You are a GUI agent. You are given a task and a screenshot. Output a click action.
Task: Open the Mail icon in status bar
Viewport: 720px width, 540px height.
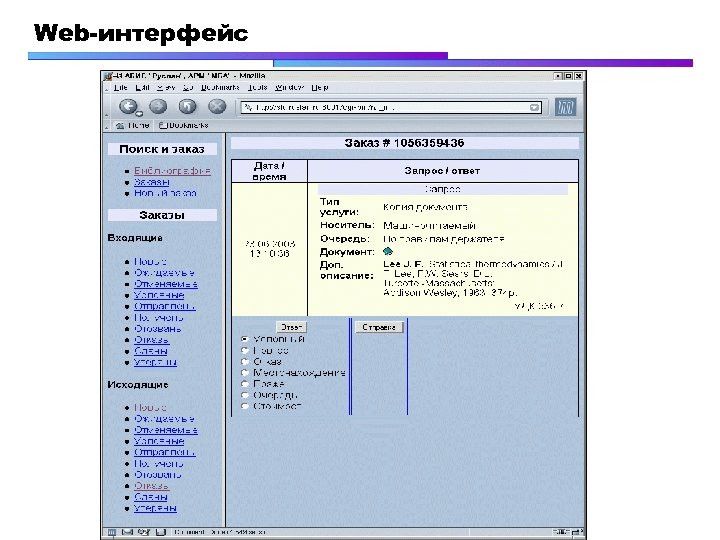pyautogui.click(x=127, y=532)
